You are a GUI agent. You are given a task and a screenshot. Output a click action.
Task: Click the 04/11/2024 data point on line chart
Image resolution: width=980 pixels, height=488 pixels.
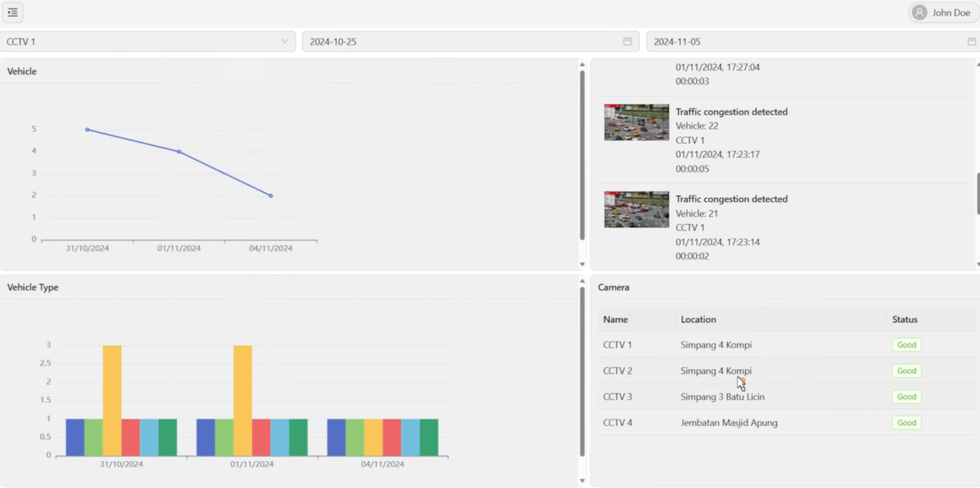[x=271, y=196]
